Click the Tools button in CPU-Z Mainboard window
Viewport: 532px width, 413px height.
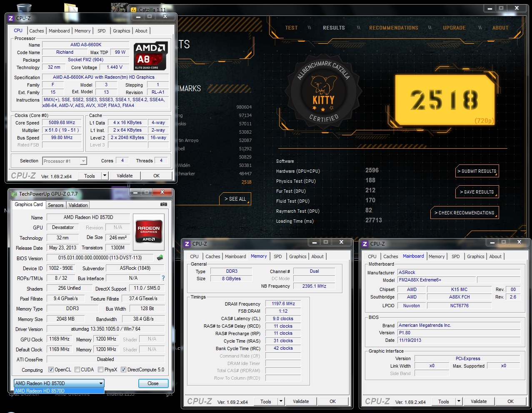pos(444,401)
